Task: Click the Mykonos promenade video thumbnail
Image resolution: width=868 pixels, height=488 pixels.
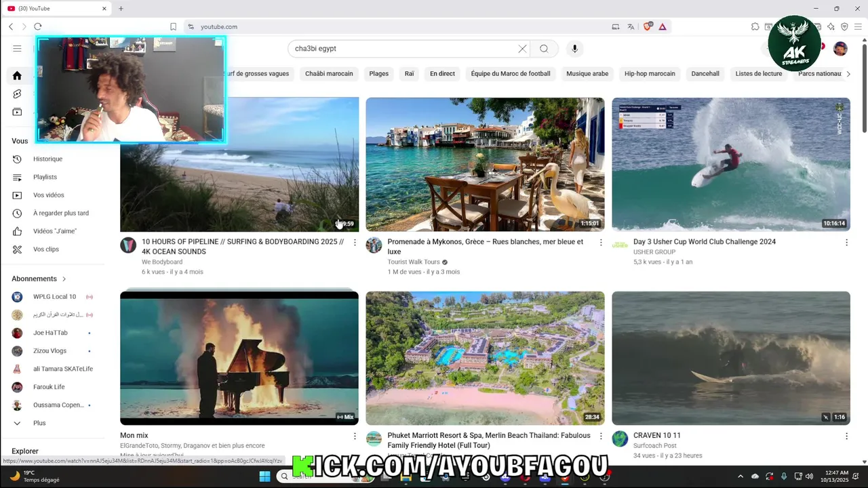Action: (485, 164)
